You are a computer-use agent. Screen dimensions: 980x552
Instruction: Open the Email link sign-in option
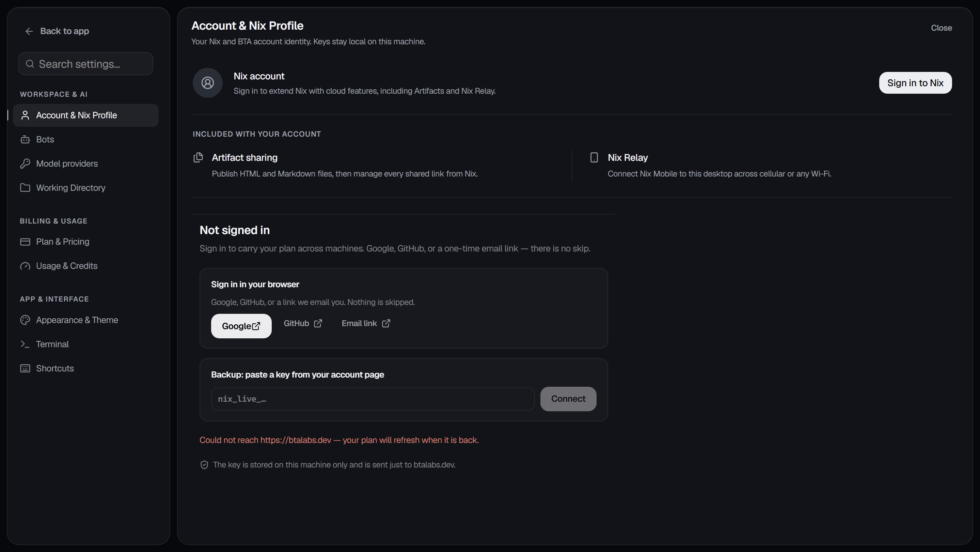coord(366,324)
